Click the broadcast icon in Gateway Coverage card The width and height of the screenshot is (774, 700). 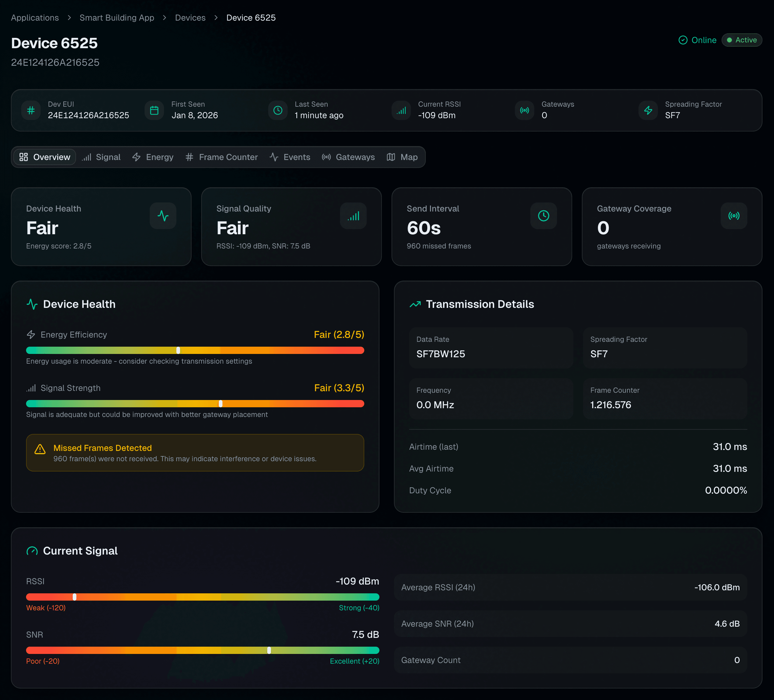point(733,216)
